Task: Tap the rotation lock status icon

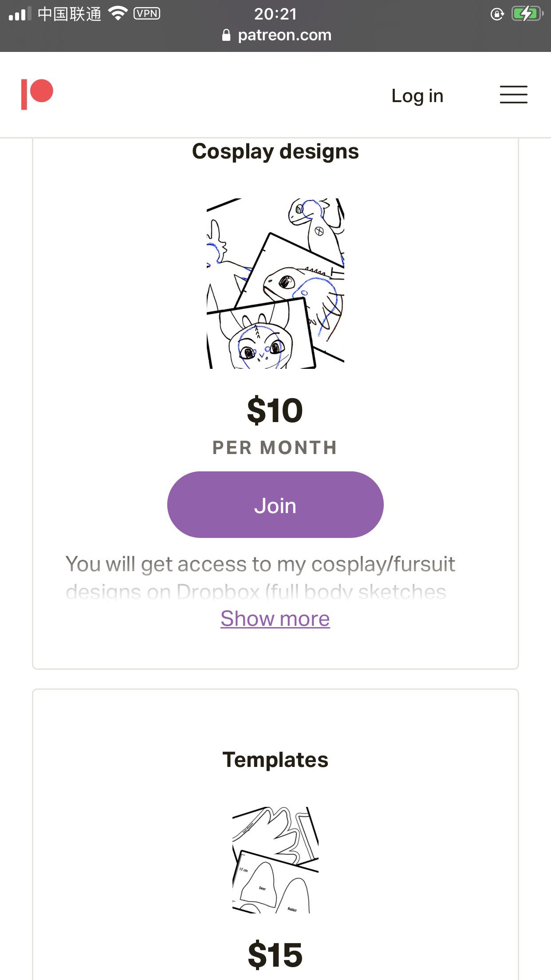Action: coord(497,14)
